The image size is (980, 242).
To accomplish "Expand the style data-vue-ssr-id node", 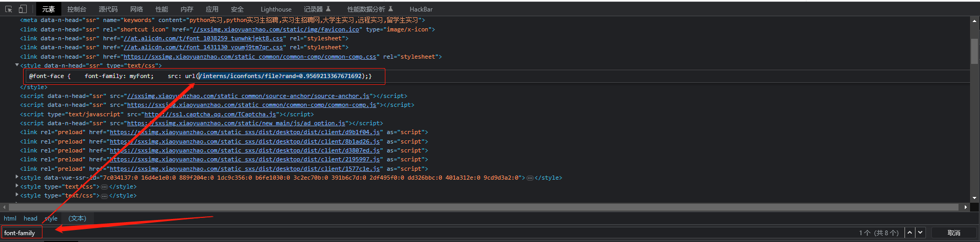I will (17, 178).
